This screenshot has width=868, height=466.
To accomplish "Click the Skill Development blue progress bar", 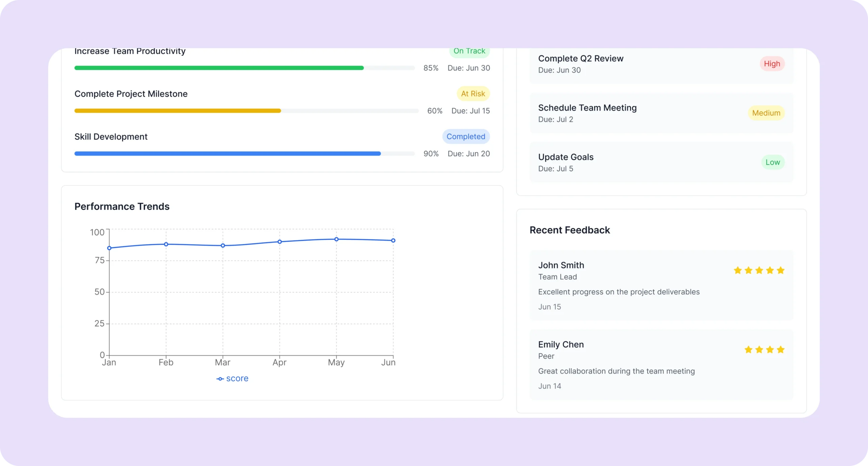I will tap(227, 154).
